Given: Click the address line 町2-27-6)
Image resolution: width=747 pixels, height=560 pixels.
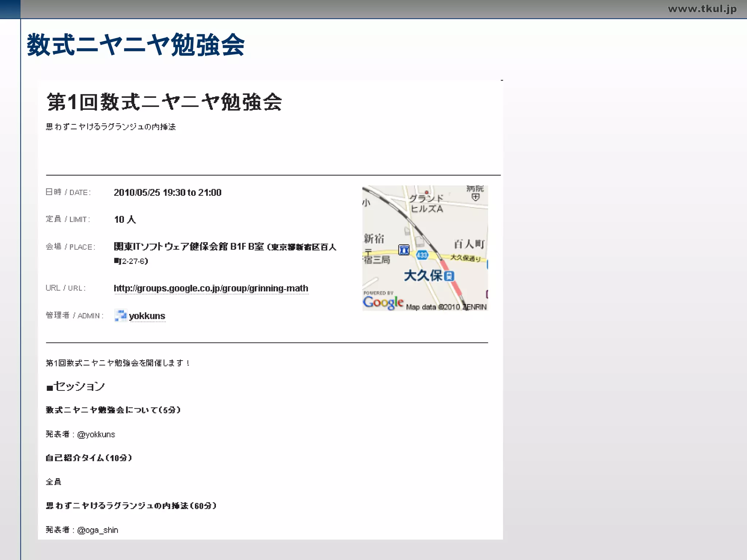Looking at the screenshot, I should point(131,261).
